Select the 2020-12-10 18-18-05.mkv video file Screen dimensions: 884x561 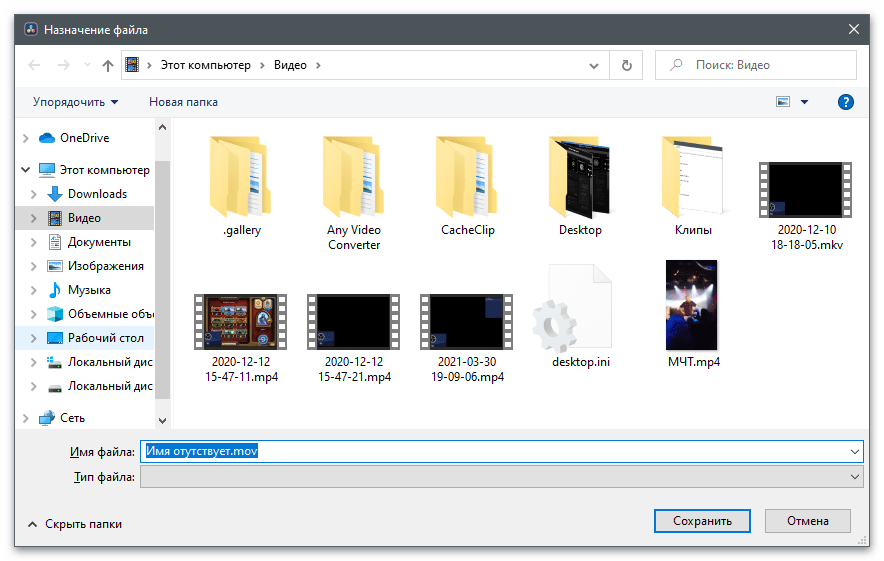click(x=806, y=189)
